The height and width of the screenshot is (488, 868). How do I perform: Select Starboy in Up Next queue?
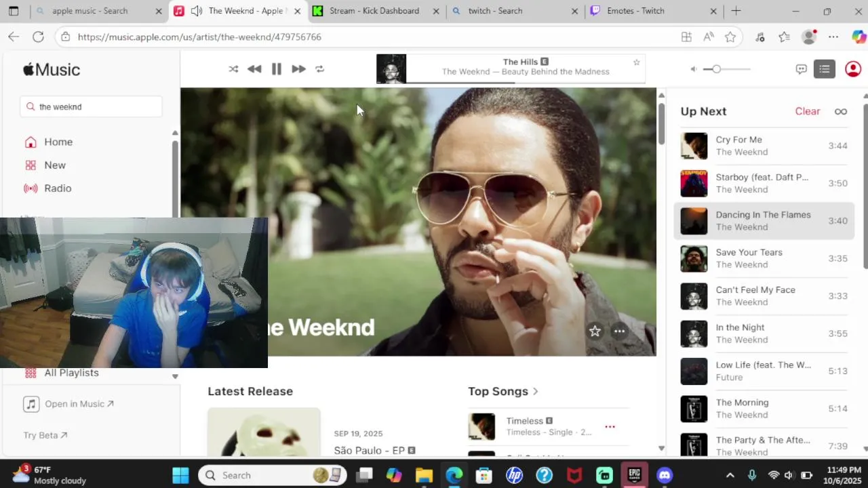point(764,183)
